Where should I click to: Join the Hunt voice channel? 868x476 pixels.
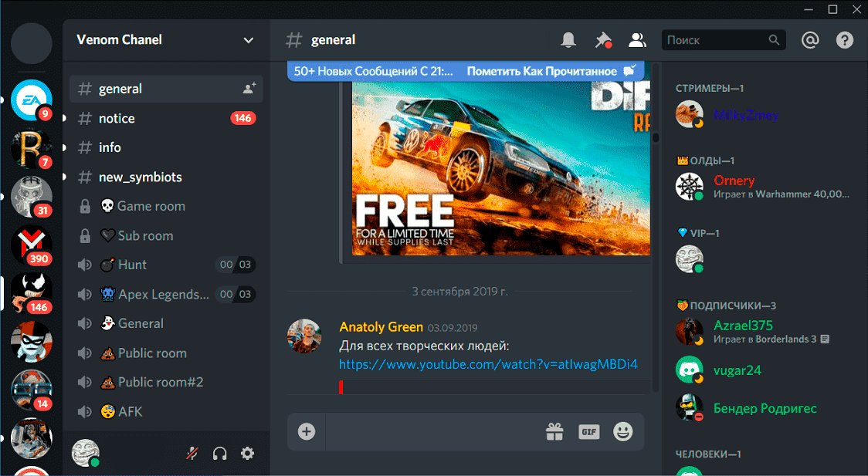coord(132,265)
